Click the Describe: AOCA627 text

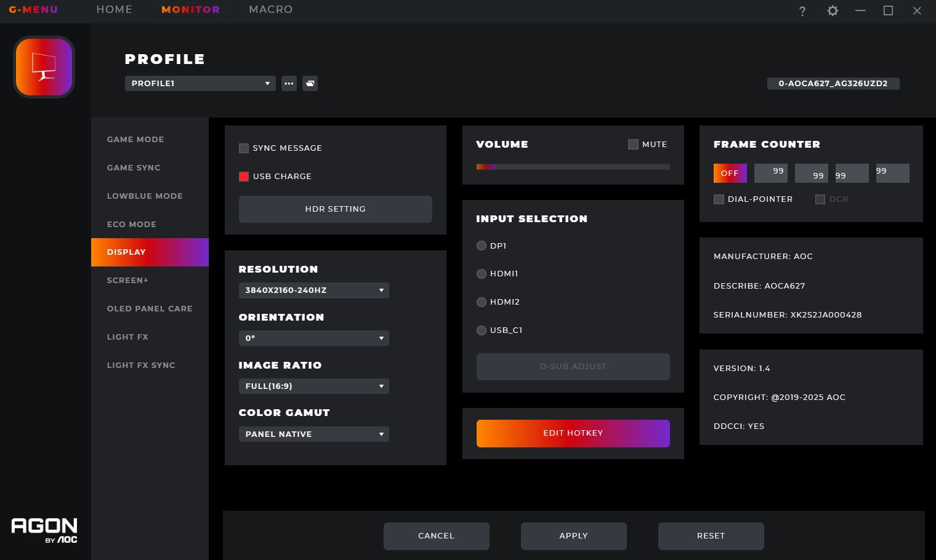click(x=759, y=286)
